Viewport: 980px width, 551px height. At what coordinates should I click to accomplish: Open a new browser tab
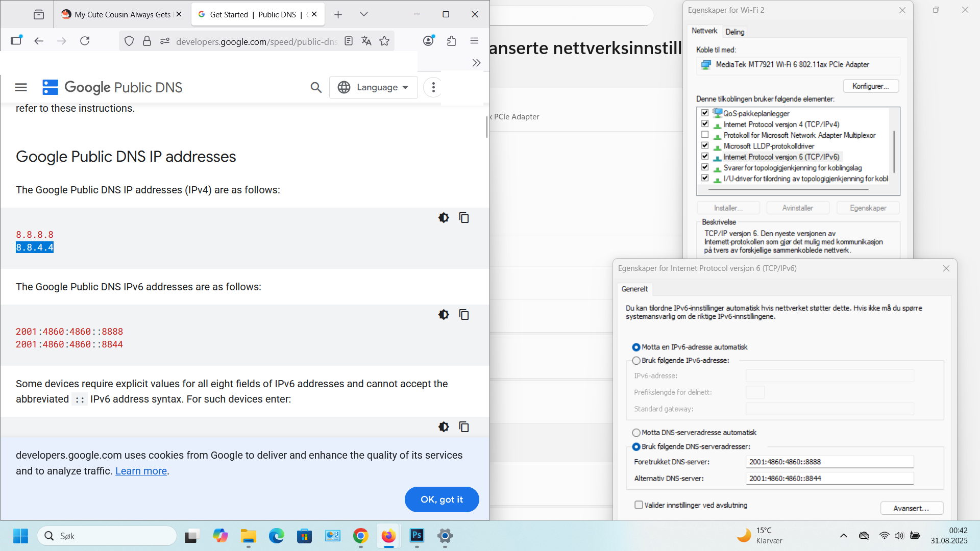coord(338,14)
